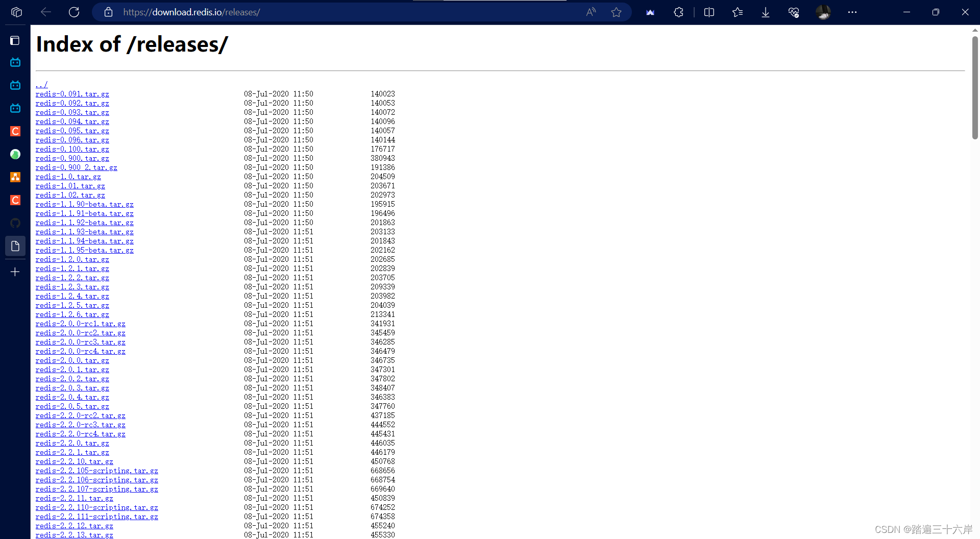Download redis-0.093.tar.gz
Image resolution: width=980 pixels, height=539 pixels.
[72, 112]
